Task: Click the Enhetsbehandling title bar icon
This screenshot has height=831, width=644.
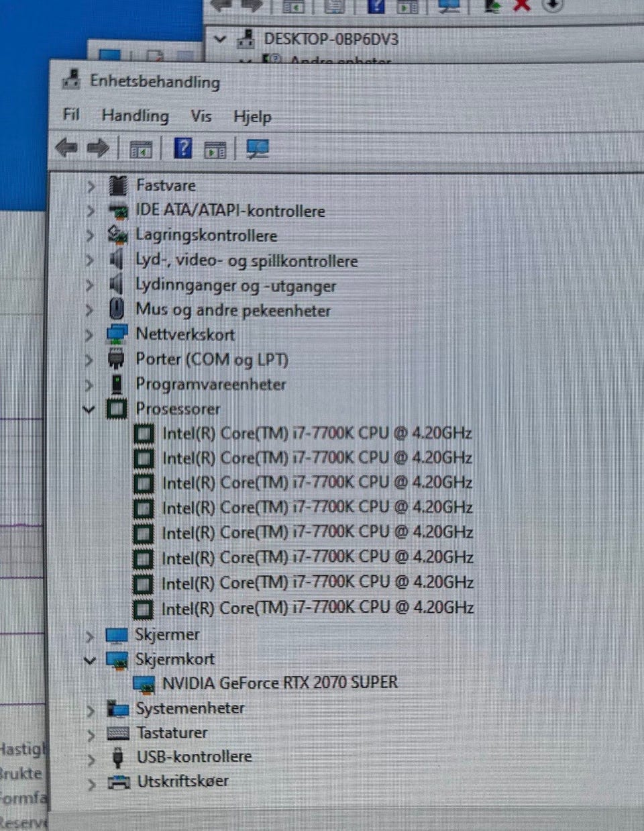Action: click(71, 79)
